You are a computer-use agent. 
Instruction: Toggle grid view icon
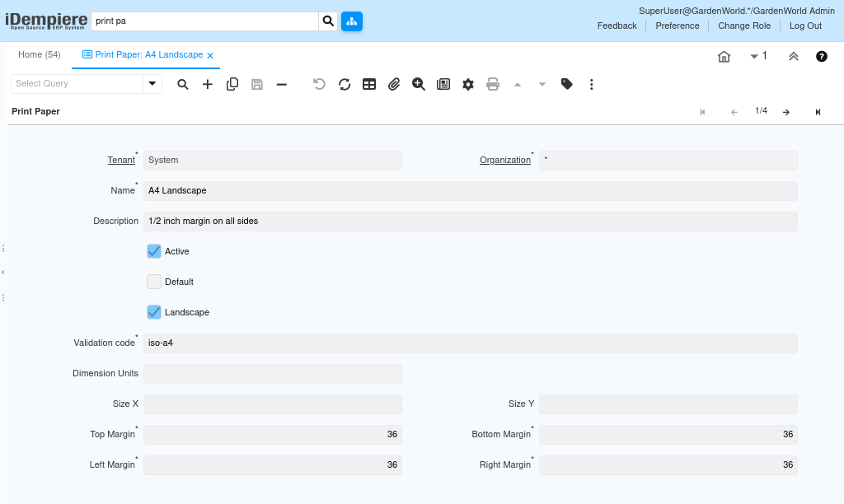[x=369, y=85]
